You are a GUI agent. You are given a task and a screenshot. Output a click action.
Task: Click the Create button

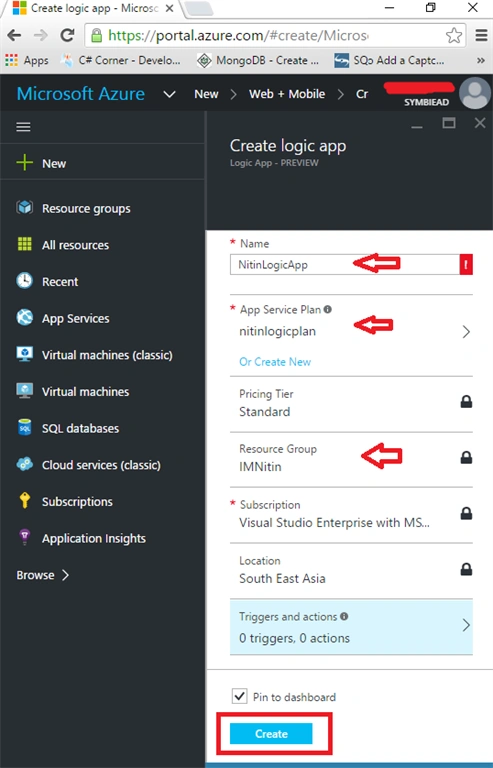(x=271, y=734)
